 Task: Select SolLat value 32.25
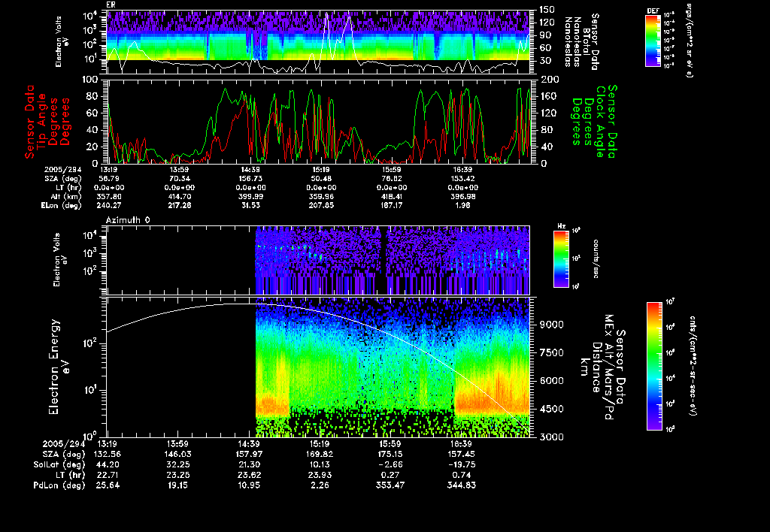[x=178, y=464]
